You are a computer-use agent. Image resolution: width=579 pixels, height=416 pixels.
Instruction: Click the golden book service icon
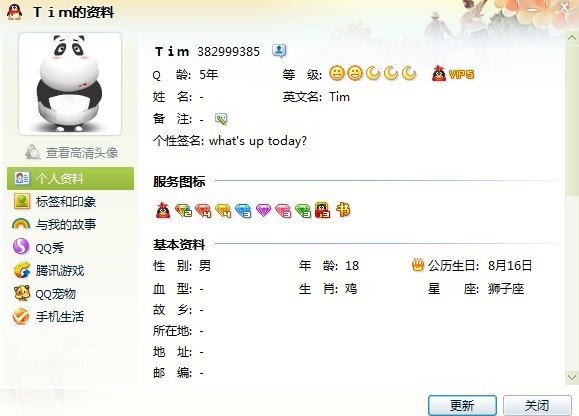343,210
